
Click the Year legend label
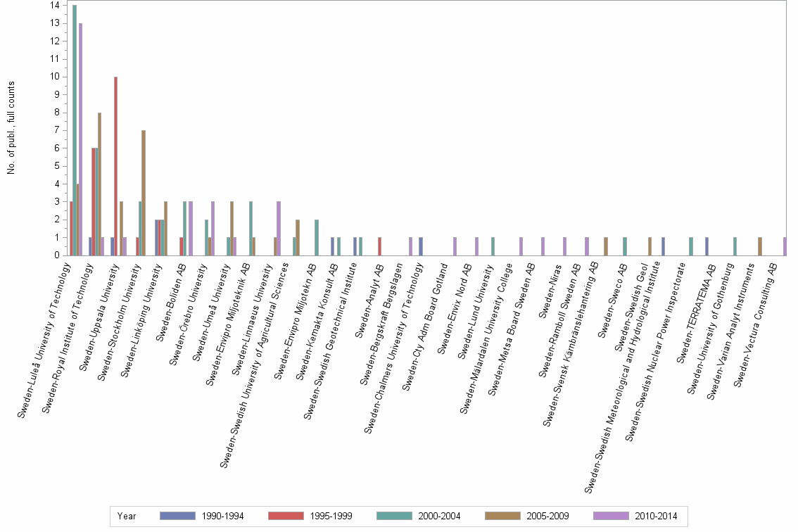pyautogui.click(x=127, y=516)
